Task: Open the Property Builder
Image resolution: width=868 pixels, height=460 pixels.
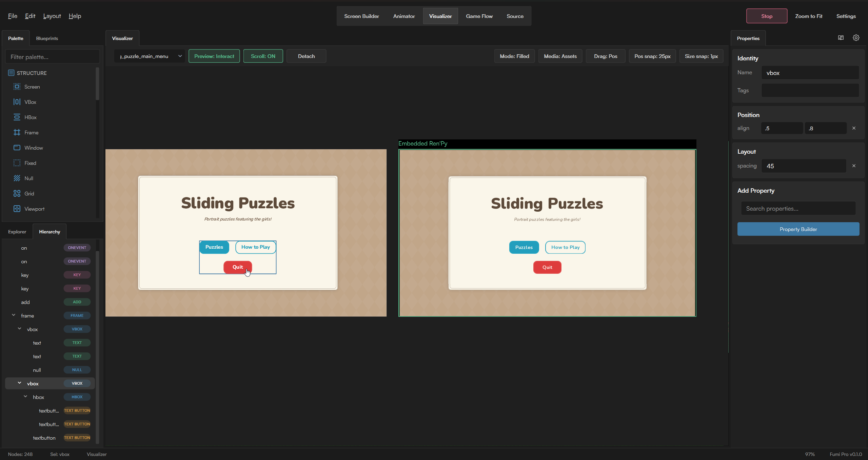Action: tap(798, 229)
